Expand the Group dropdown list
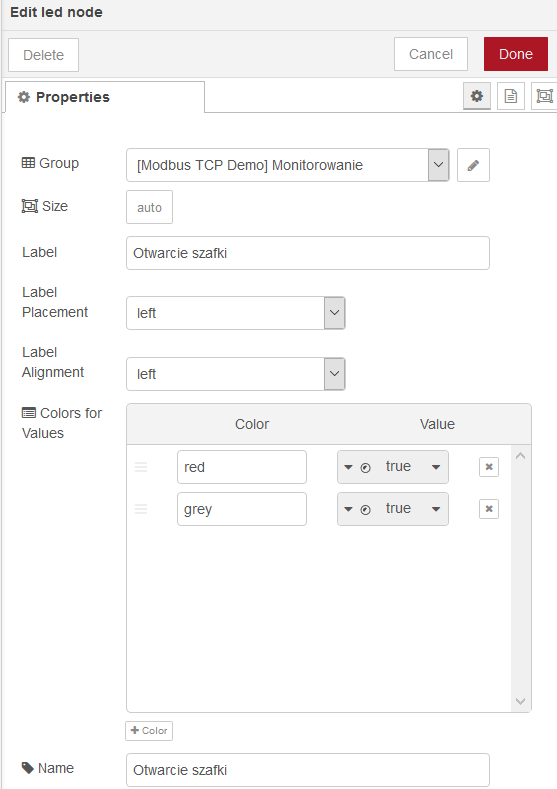This screenshot has width=557, height=789. coord(438,165)
